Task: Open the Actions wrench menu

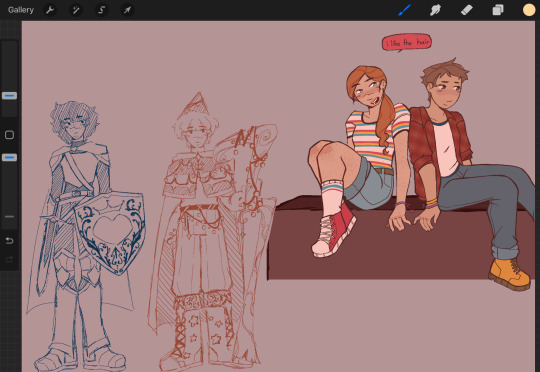Action: pyautogui.click(x=50, y=10)
